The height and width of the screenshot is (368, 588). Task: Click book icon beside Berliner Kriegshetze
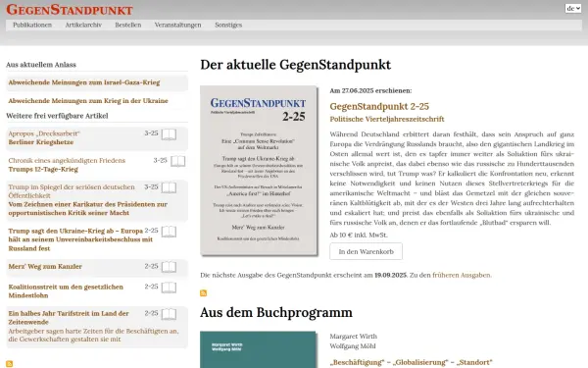tap(169, 134)
